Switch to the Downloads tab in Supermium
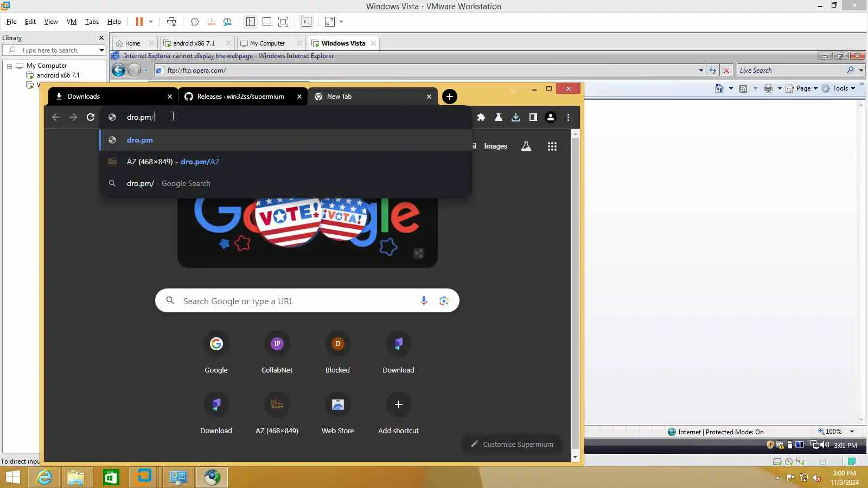This screenshot has width=868, height=488. pyautogui.click(x=113, y=97)
